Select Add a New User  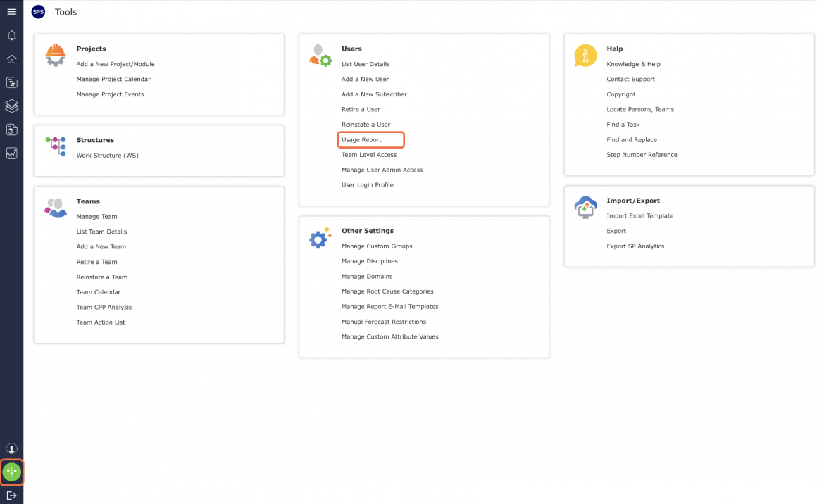pos(366,80)
